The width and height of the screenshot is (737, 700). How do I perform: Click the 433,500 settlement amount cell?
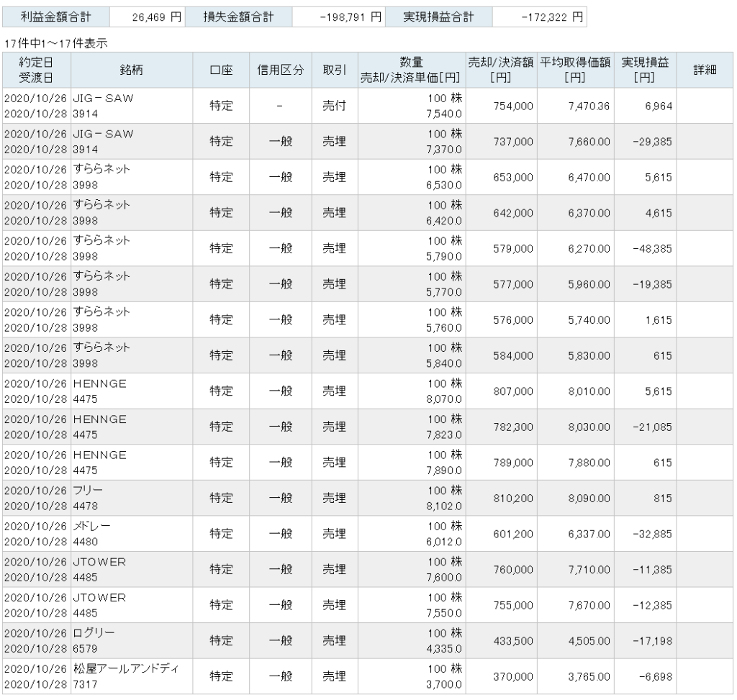501,641
